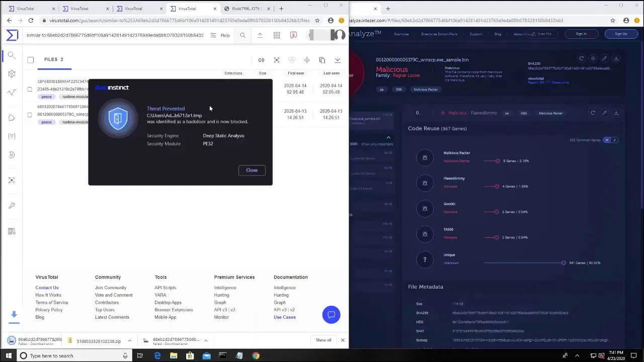Toggle the Common Genes switch
This screenshot has height=362, width=644.
610,140
